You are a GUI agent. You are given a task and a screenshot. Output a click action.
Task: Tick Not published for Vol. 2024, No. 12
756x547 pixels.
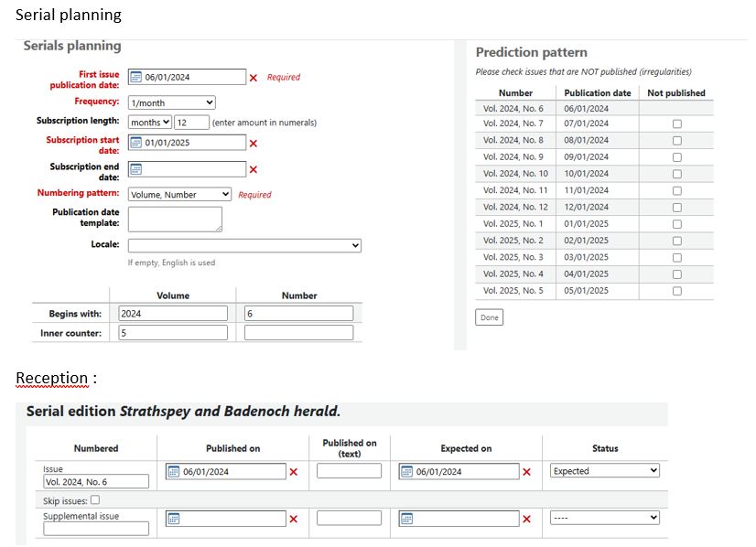coord(676,208)
